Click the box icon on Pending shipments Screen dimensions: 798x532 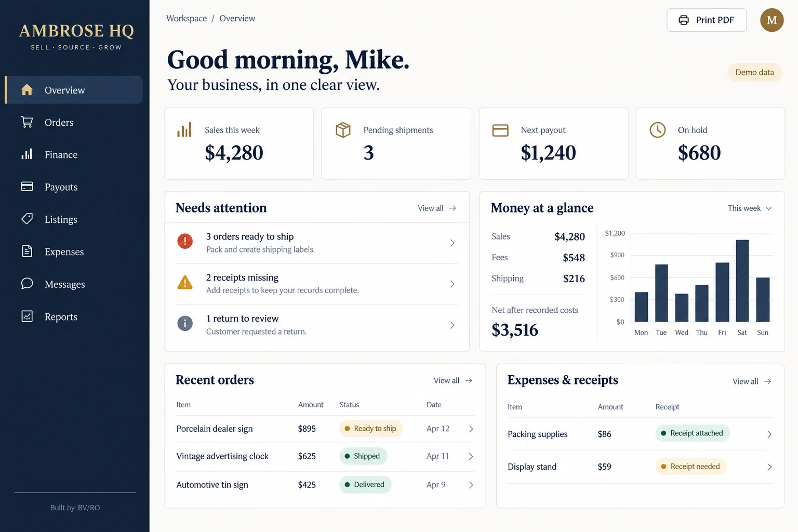click(x=343, y=130)
